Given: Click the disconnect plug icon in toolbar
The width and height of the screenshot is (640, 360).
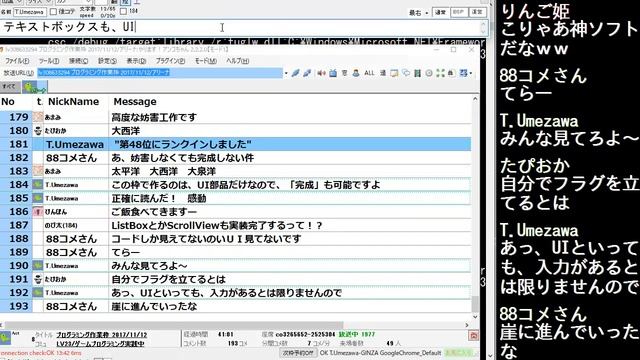Looking at the screenshot, I should coord(307,73).
